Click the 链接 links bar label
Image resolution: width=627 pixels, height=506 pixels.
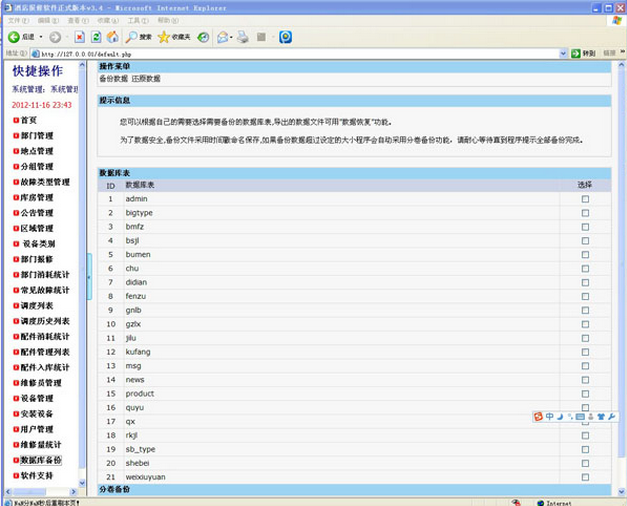tap(609, 53)
